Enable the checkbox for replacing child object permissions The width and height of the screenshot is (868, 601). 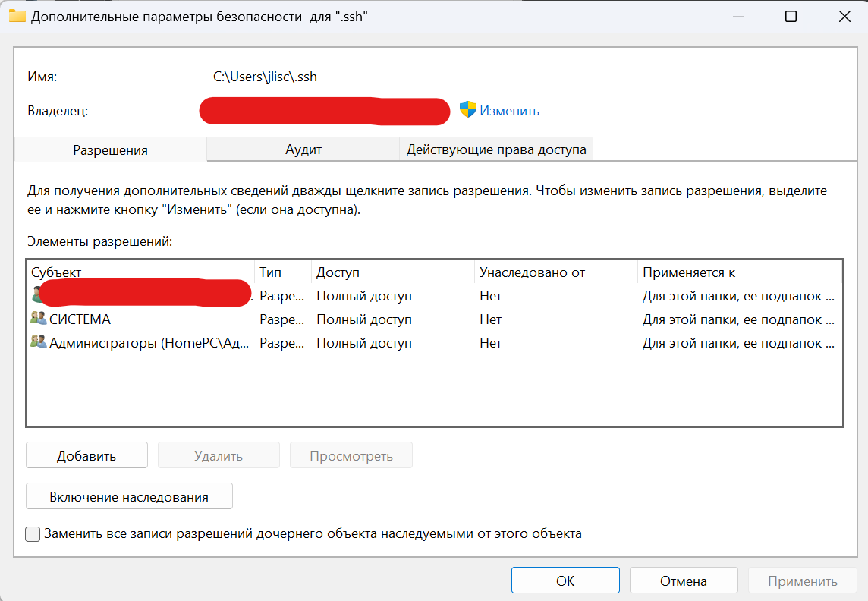click(x=33, y=534)
